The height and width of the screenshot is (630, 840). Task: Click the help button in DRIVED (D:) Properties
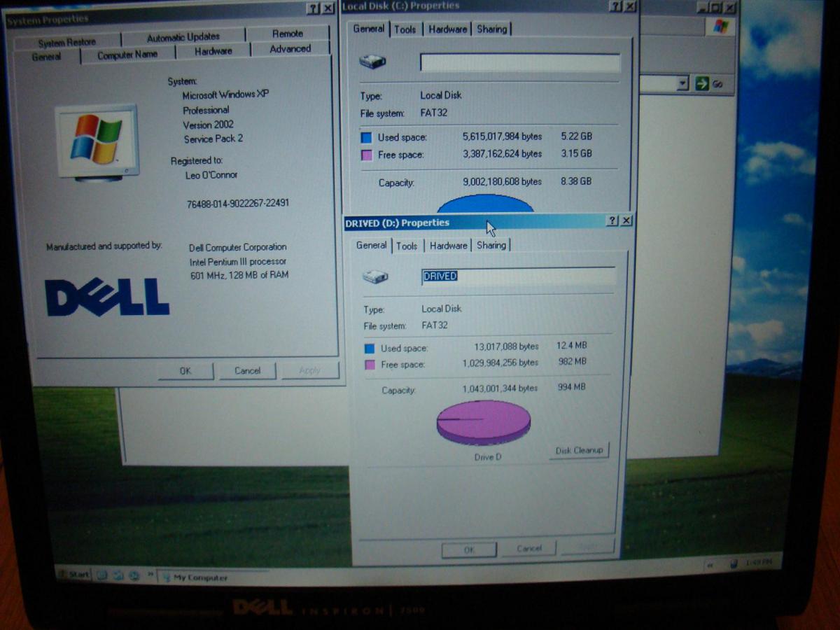tap(612, 220)
